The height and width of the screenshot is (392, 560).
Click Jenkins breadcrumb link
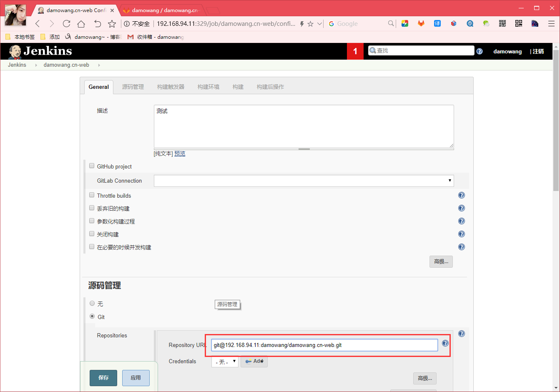click(x=17, y=65)
